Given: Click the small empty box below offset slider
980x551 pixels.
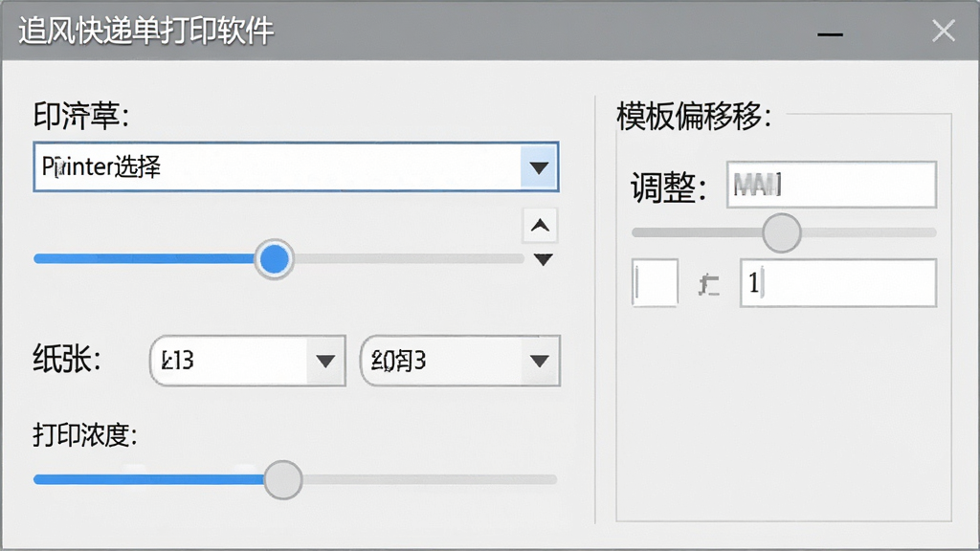Looking at the screenshot, I should click(655, 282).
